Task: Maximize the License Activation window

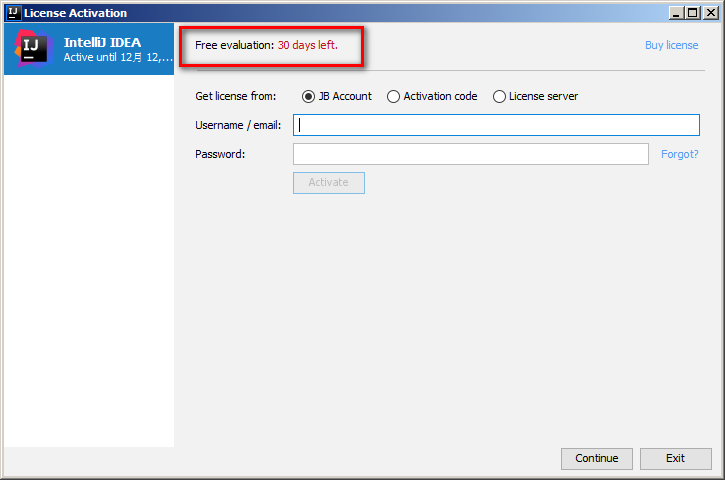Action: pyautogui.click(x=693, y=13)
